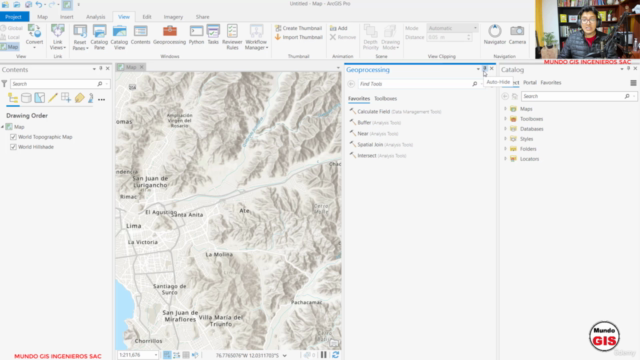Switch view to Map mode
The image size is (640, 360).
coord(9,47)
